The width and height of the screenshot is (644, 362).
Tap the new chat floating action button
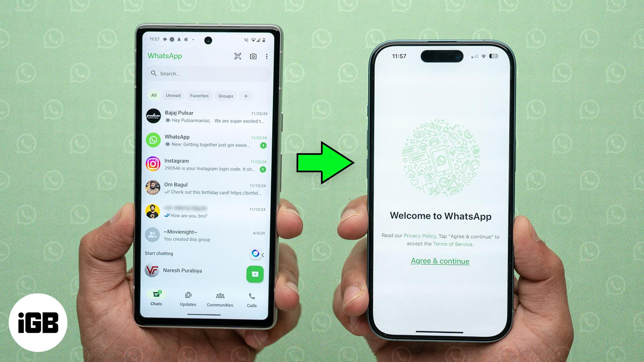click(255, 275)
